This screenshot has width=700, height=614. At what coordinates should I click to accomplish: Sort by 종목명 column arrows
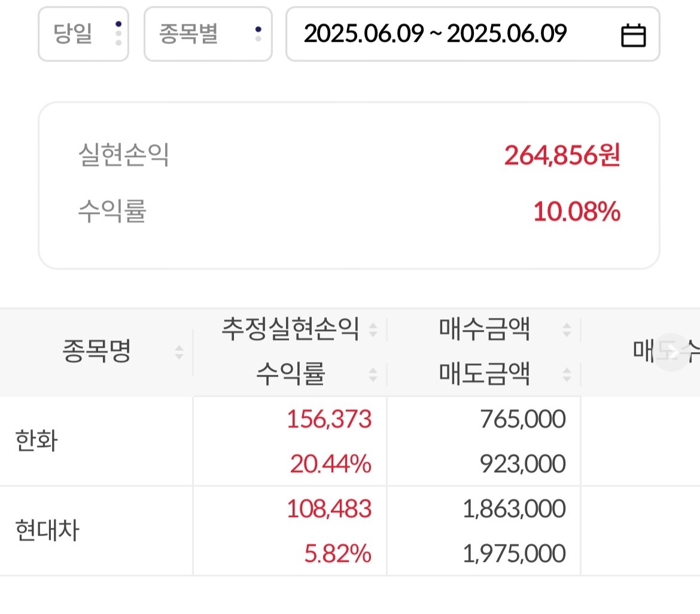(x=179, y=353)
